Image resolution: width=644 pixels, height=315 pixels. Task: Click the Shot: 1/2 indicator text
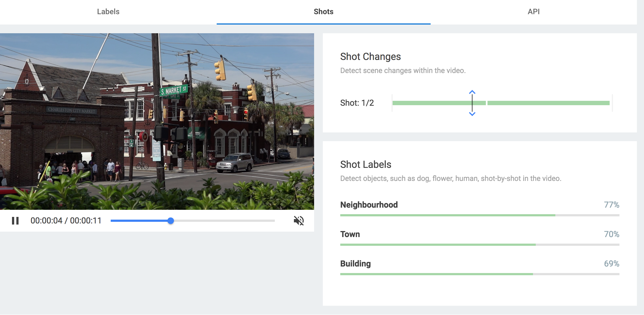point(357,103)
